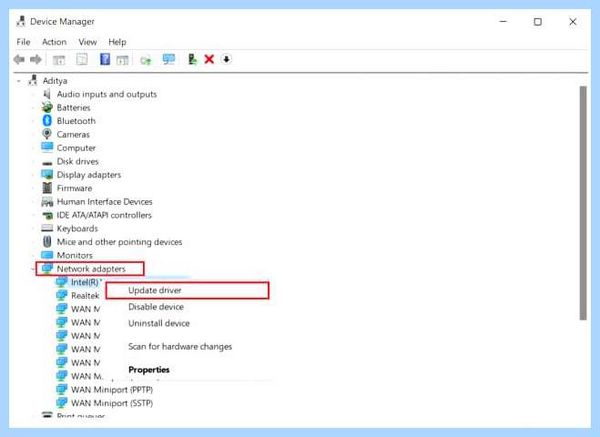This screenshot has width=600, height=437.
Task: Collapse the Aditya root node
Action: pos(18,81)
